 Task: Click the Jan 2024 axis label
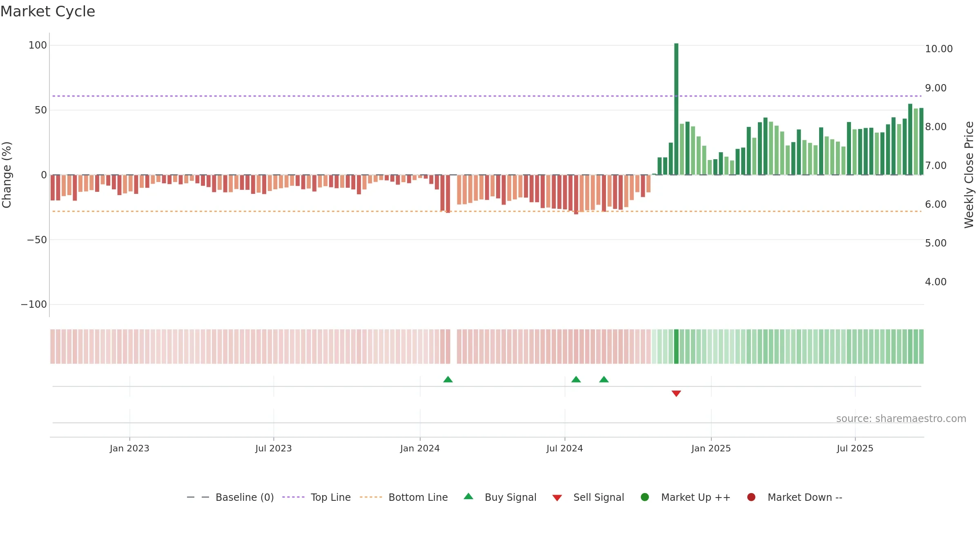[x=420, y=449]
